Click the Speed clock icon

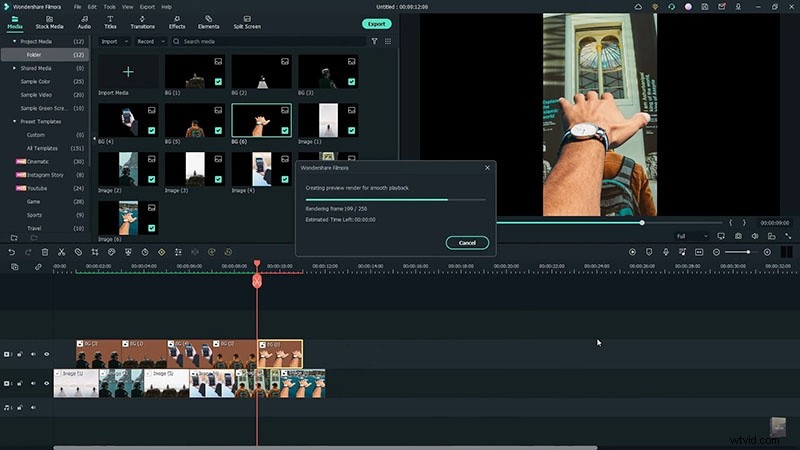145,252
